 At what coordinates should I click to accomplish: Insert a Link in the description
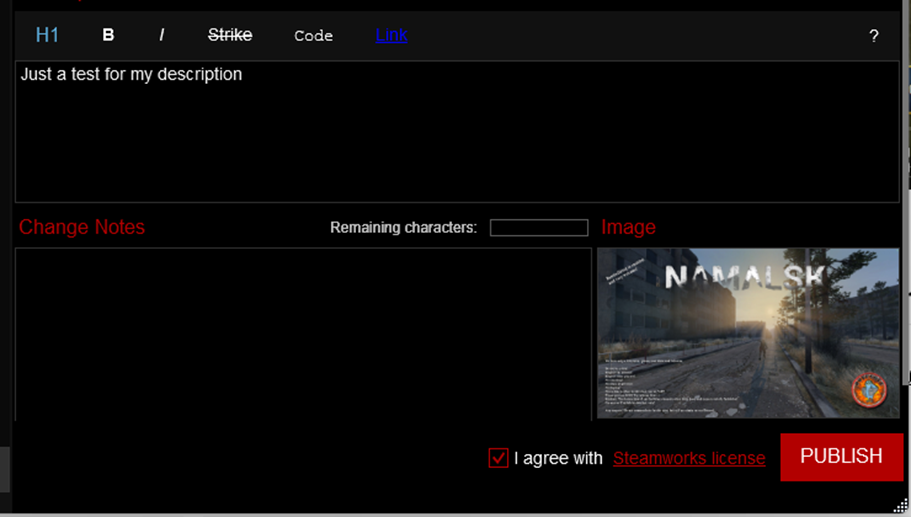click(392, 35)
